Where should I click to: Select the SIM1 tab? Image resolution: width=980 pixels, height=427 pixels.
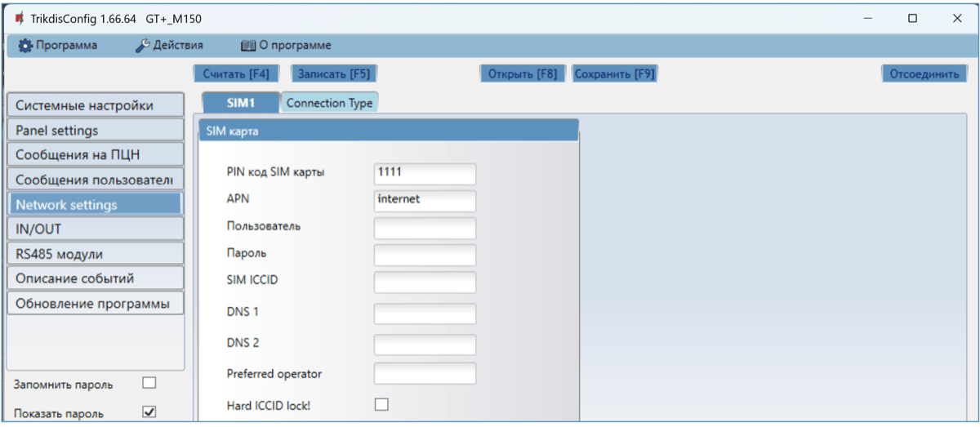click(x=241, y=103)
